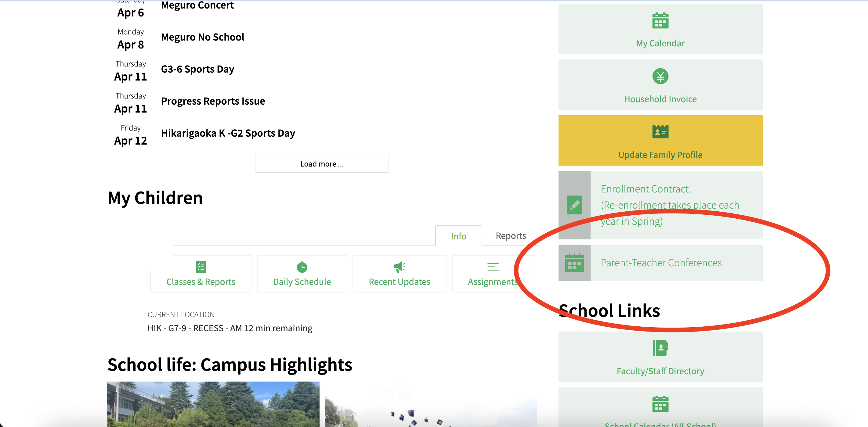Open the Progress Reports Issue event
This screenshot has width=868, height=427.
(x=213, y=101)
